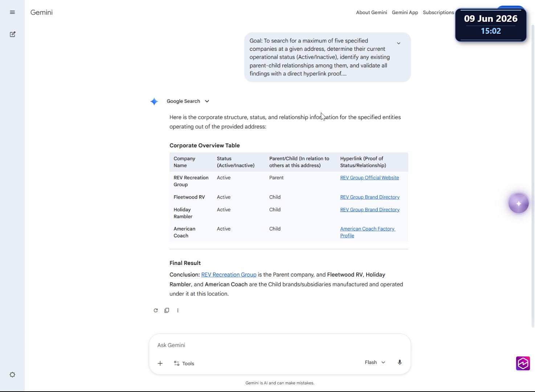The height and width of the screenshot is (392, 535).
Task: Open the main menu hamburger icon
Action: (x=12, y=12)
